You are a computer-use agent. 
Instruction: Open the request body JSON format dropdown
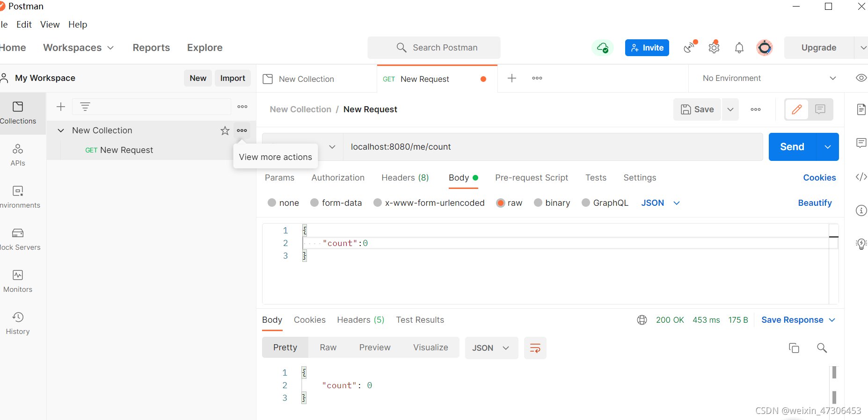(660, 203)
